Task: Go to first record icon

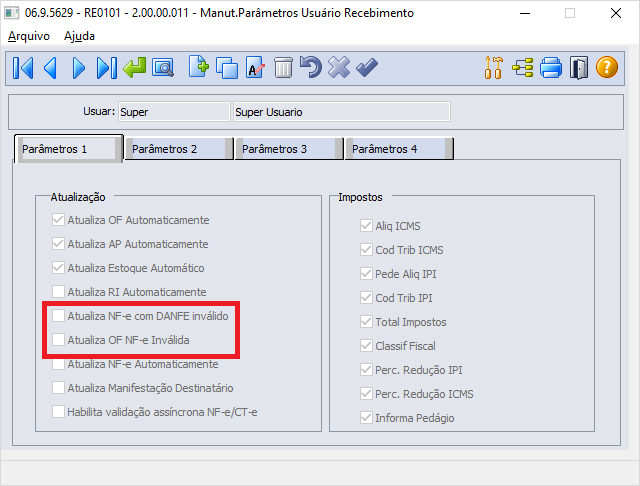Action: pos(23,68)
